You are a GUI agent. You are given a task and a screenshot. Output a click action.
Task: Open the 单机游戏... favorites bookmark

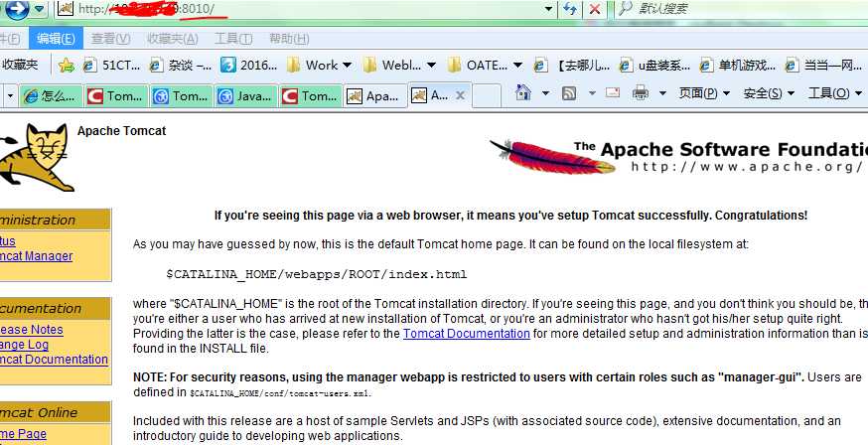[x=738, y=66]
